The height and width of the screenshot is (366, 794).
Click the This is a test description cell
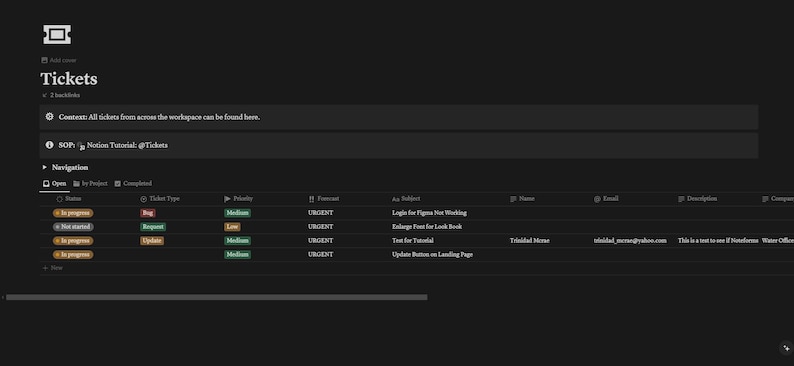718,241
